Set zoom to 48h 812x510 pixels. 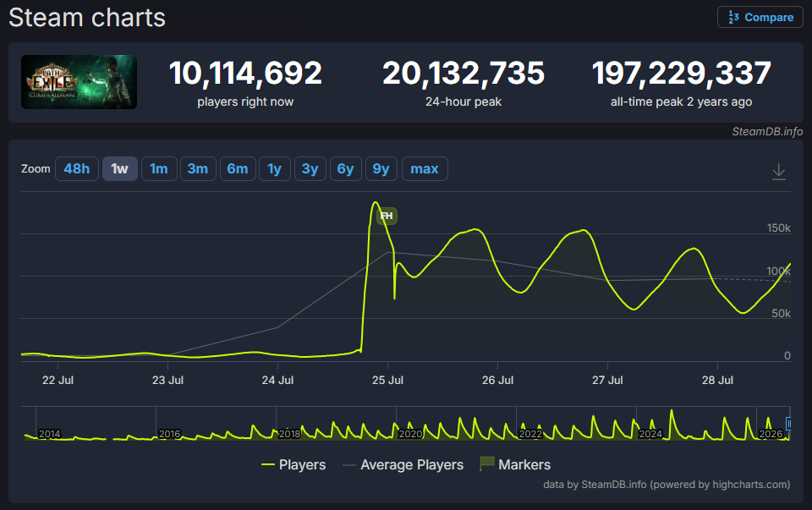(77, 169)
